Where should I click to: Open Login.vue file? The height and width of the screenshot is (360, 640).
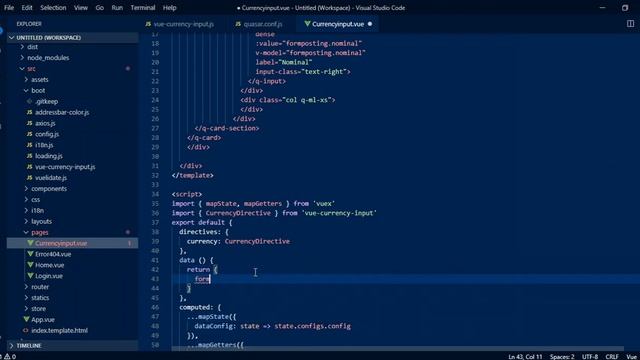tap(73, 276)
